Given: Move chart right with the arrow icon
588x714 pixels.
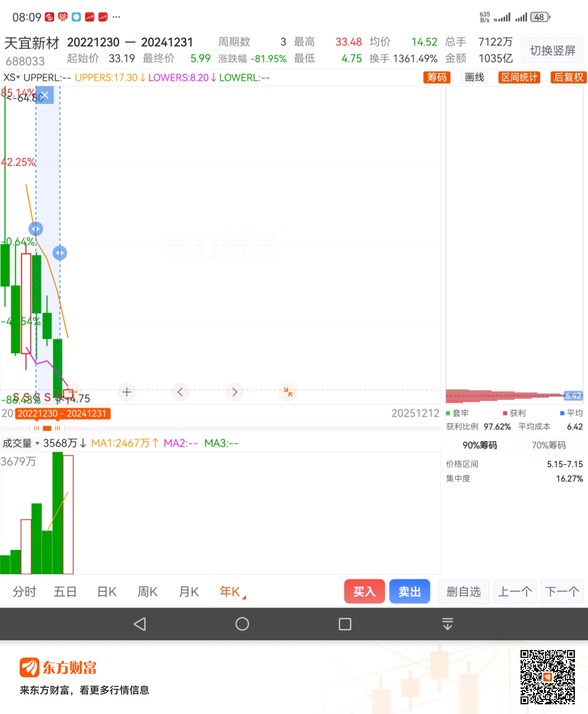Looking at the screenshot, I should pyautogui.click(x=234, y=392).
